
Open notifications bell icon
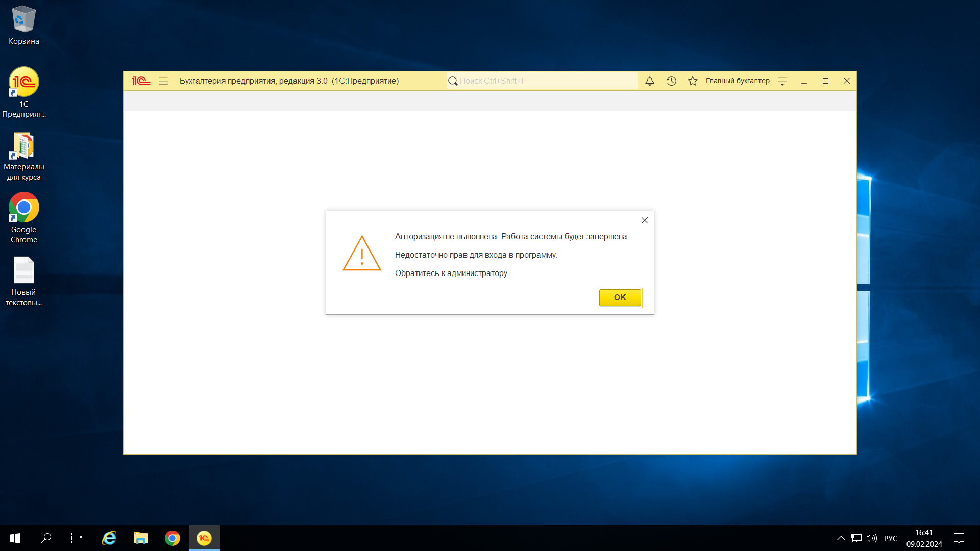(x=650, y=81)
